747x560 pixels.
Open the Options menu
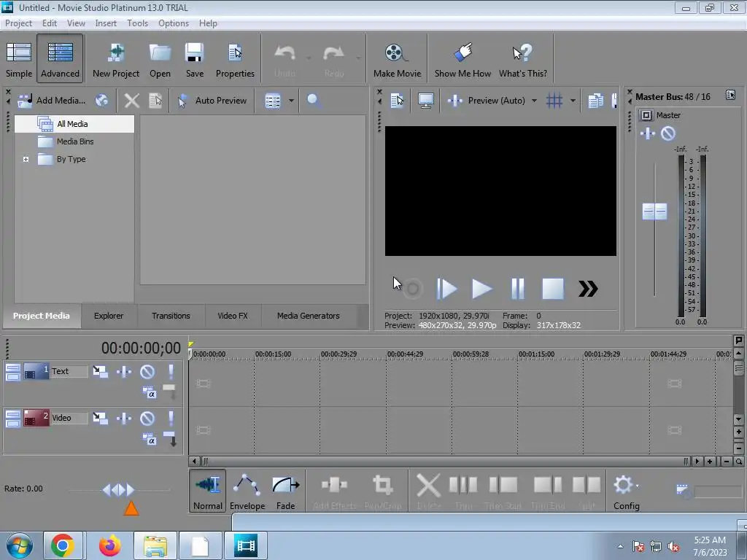click(x=174, y=23)
